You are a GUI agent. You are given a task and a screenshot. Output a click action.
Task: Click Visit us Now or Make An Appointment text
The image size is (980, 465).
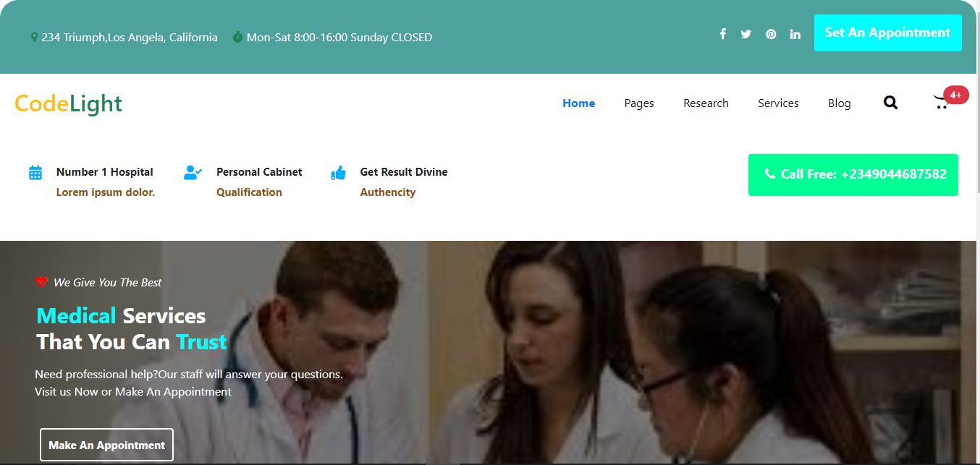(133, 391)
